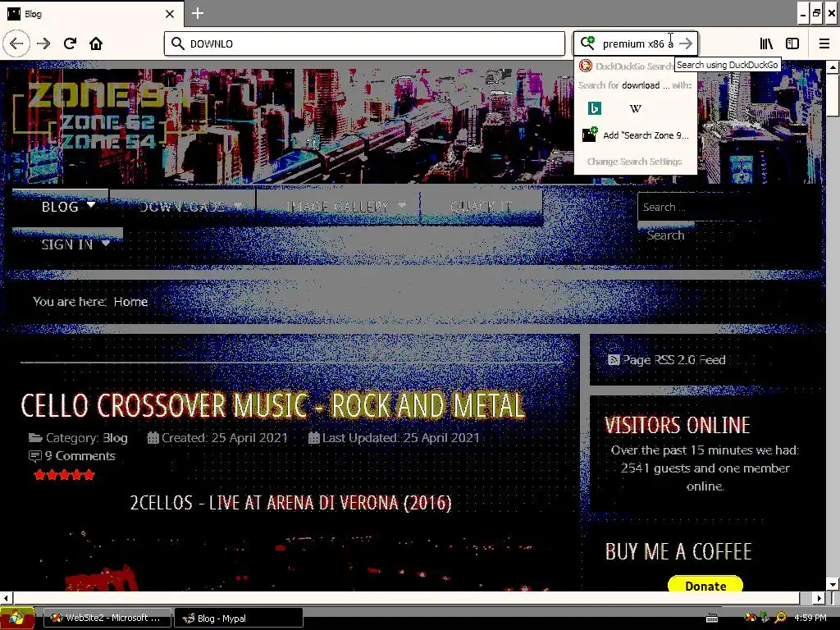Click the first tray notification icon
This screenshot has height=630, width=840.
(751, 619)
